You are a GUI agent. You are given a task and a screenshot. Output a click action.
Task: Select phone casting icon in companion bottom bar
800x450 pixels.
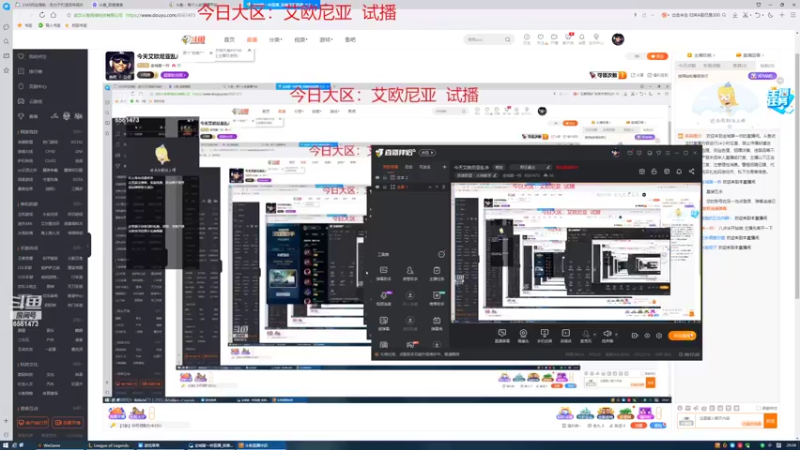point(544,335)
